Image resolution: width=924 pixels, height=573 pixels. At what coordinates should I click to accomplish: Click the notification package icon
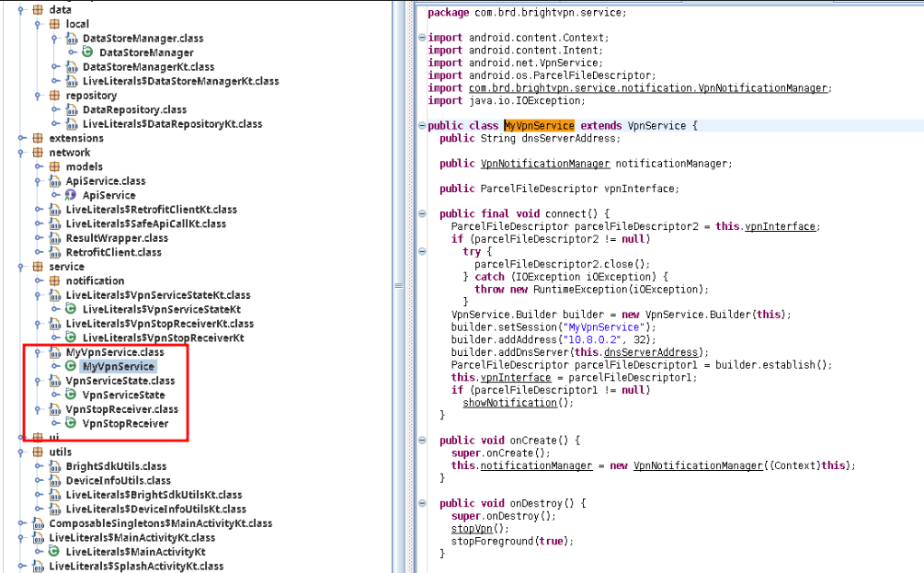point(54,281)
